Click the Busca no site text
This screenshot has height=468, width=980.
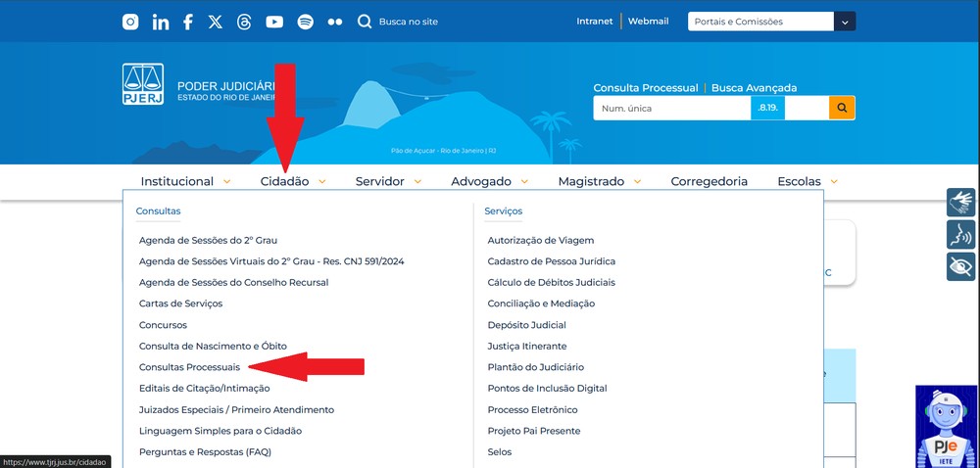coord(408,22)
